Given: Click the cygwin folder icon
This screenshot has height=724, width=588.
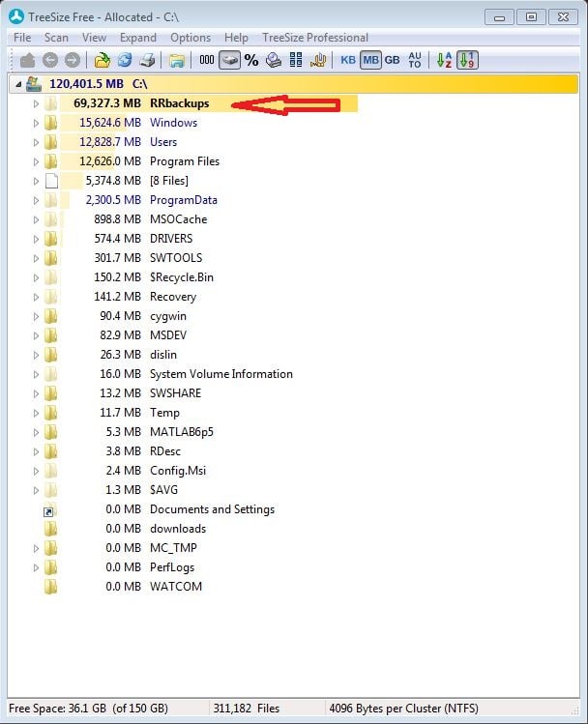Looking at the screenshot, I should click(51, 316).
